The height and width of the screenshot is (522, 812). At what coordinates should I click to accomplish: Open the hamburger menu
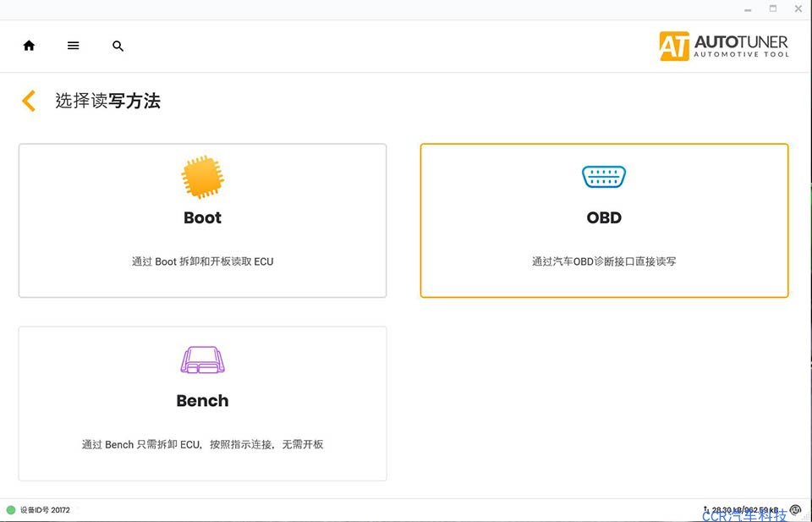74,46
